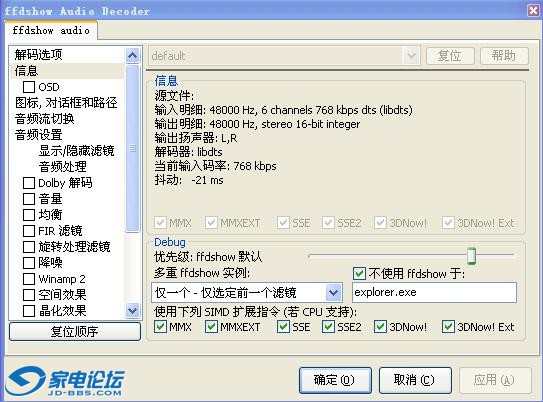Click the 应用 (A) button
543x402 pixels.
[x=495, y=380]
